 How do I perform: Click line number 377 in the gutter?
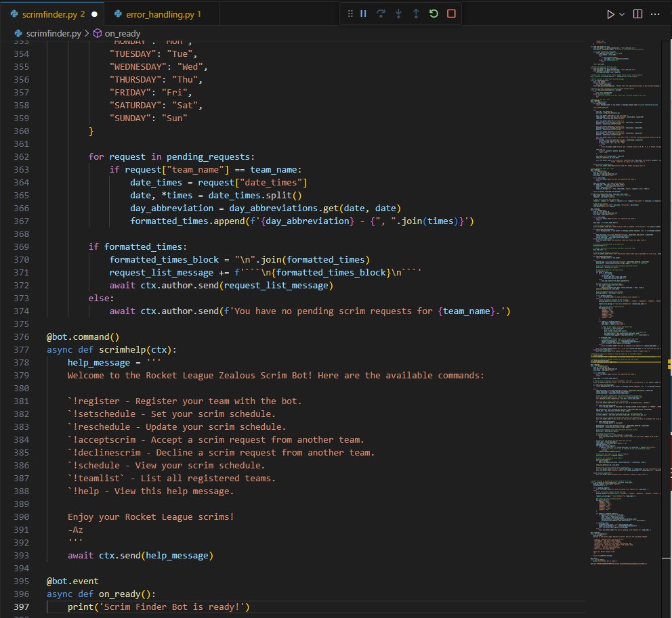(x=22, y=349)
